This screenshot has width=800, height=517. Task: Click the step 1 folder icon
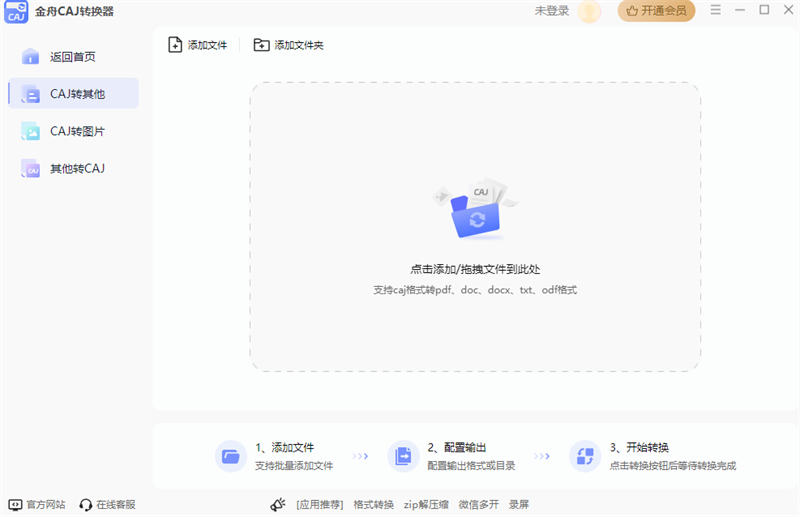(231, 456)
